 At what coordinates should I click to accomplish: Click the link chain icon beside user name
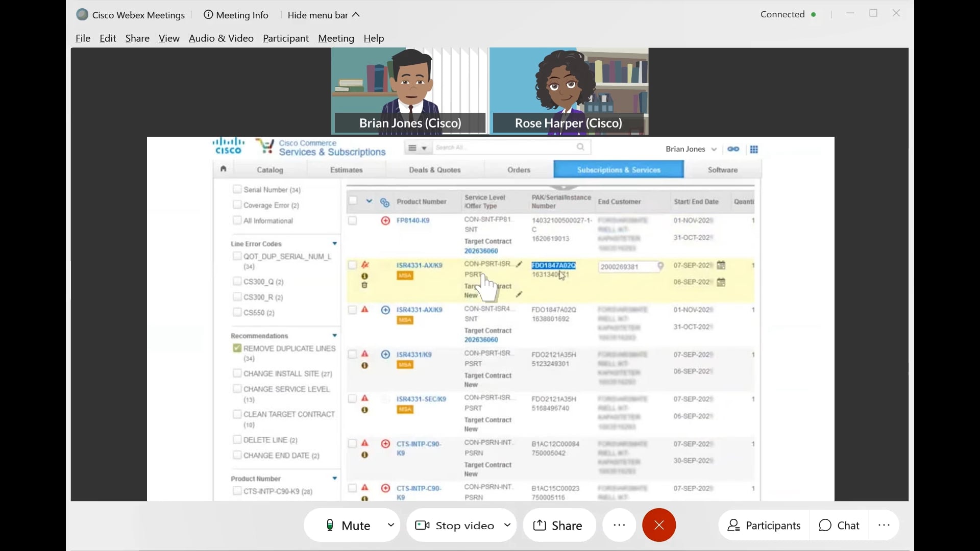733,149
